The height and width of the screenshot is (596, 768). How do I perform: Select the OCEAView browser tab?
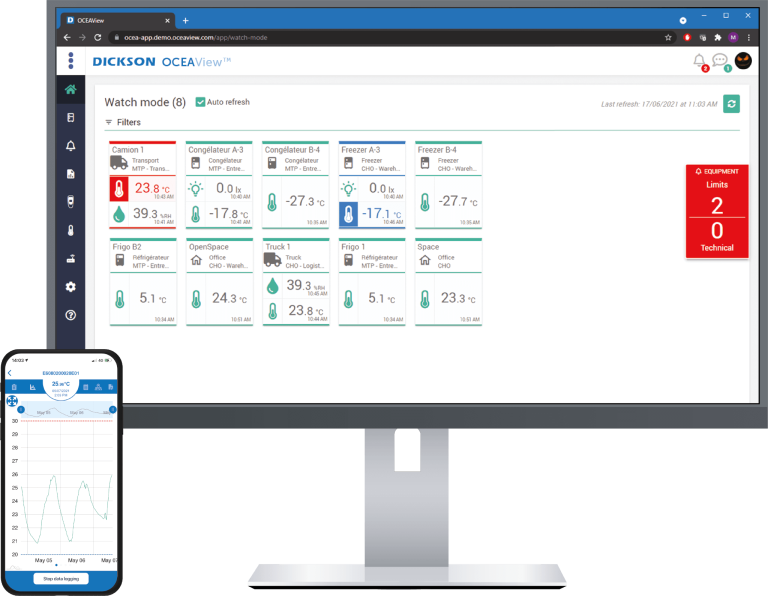115,20
